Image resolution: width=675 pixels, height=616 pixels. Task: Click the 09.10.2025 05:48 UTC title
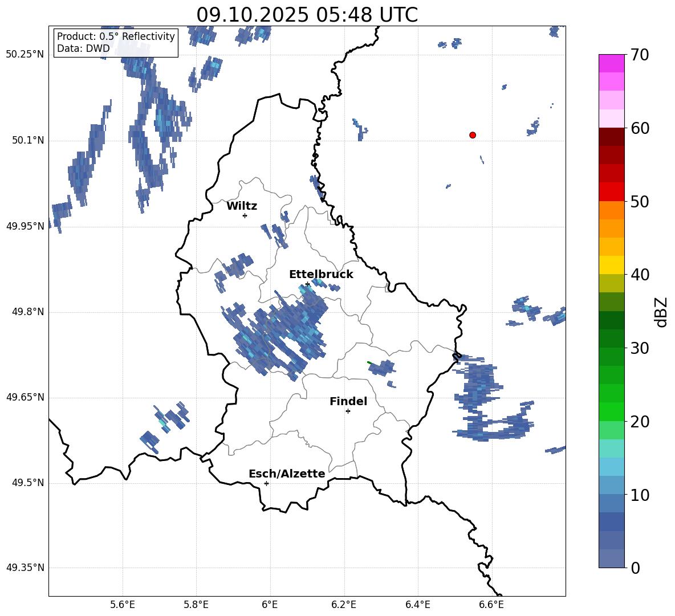(x=307, y=15)
